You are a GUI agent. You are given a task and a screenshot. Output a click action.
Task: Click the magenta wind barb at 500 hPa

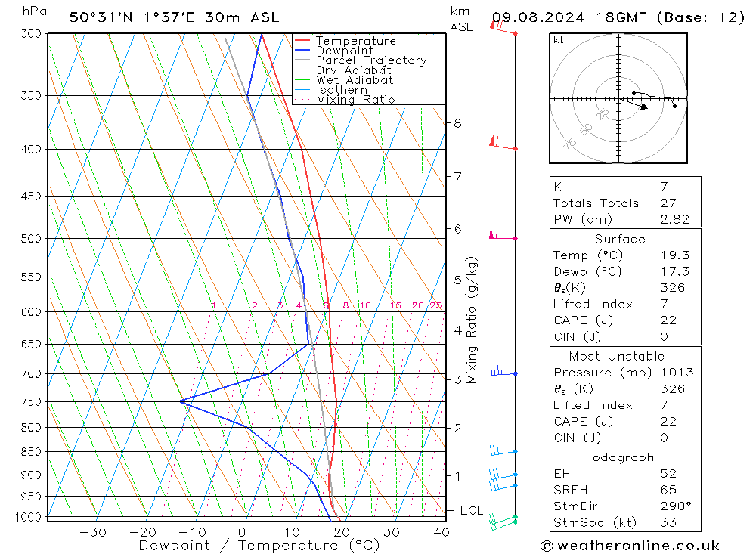click(503, 234)
